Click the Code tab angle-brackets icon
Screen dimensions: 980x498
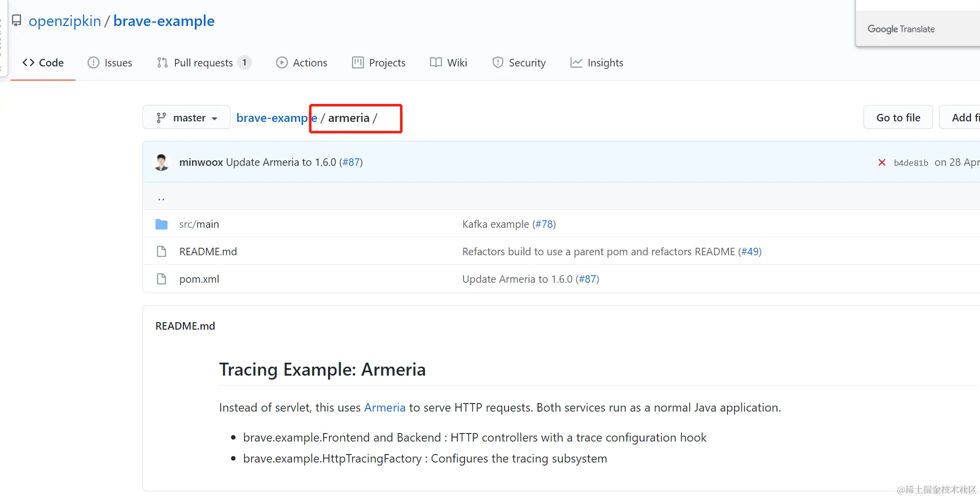[x=28, y=62]
